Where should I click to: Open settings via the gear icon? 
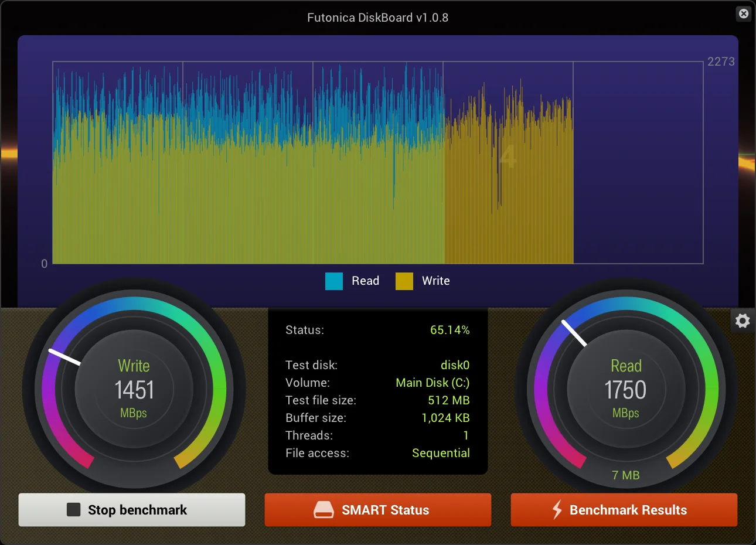click(743, 321)
